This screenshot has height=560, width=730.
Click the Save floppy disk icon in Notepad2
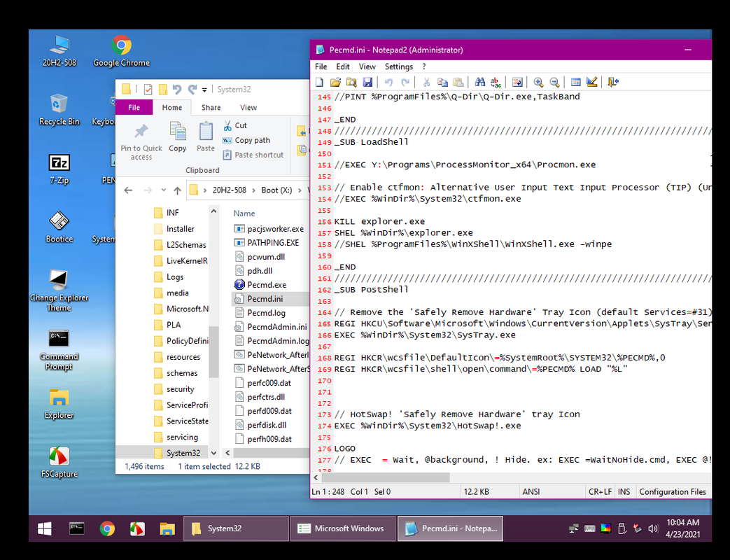tap(367, 83)
